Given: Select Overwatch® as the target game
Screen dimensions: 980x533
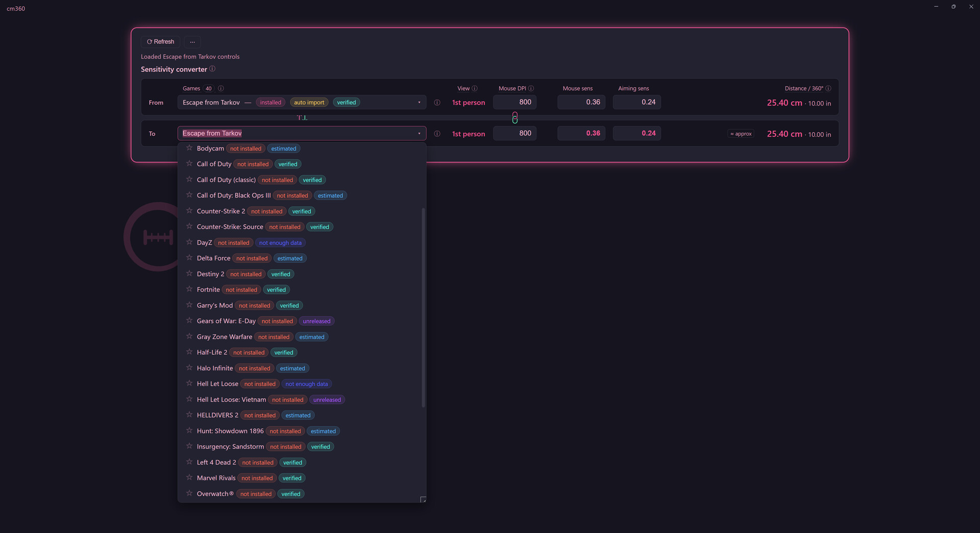Looking at the screenshot, I should pos(300,494).
